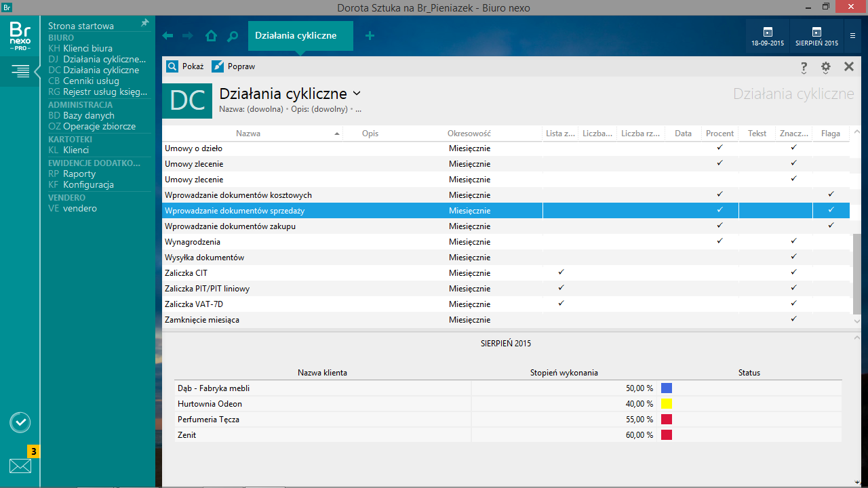
Task: Click the back arrow navigation icon
Action: pyautogui.click(x=167, y=36)
